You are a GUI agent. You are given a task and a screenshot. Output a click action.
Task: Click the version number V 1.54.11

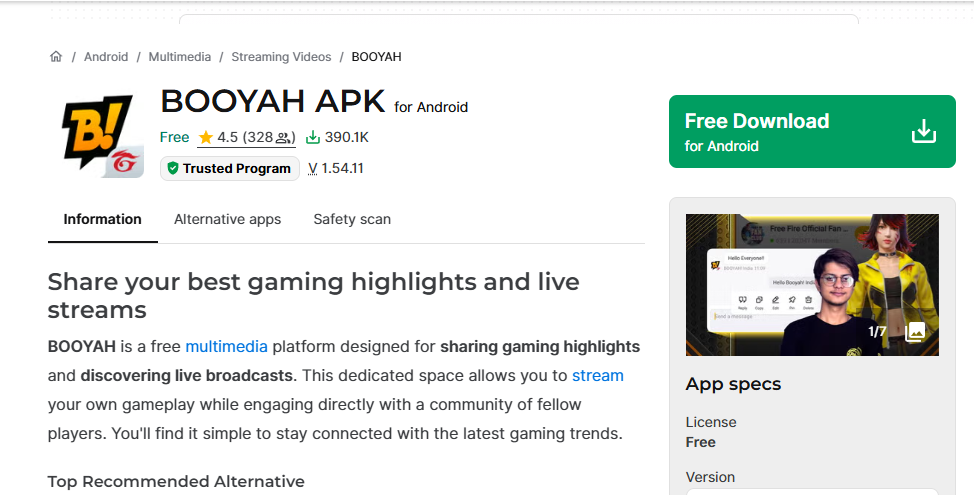coord(336,169)
